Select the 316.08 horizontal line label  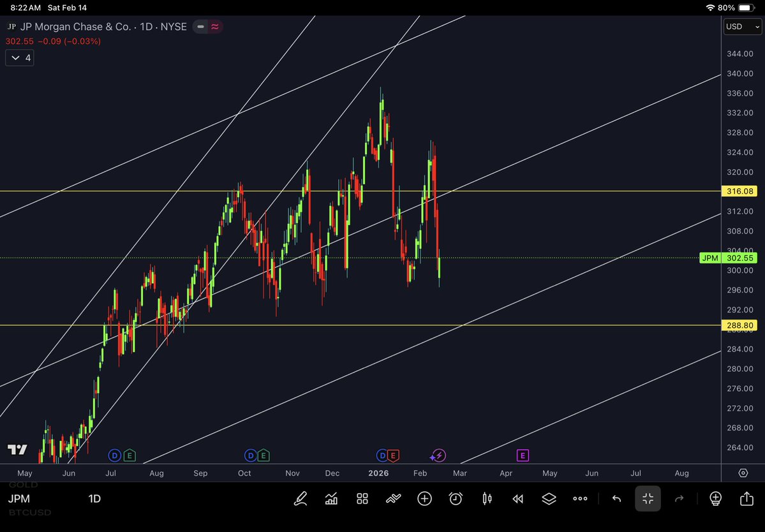[739, 191]
